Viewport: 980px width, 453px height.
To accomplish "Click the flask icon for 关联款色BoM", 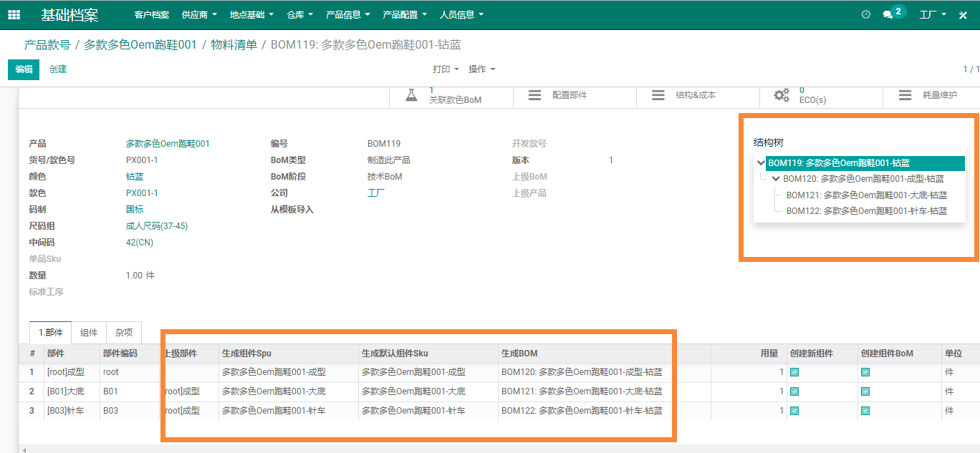I will [411, 95].
